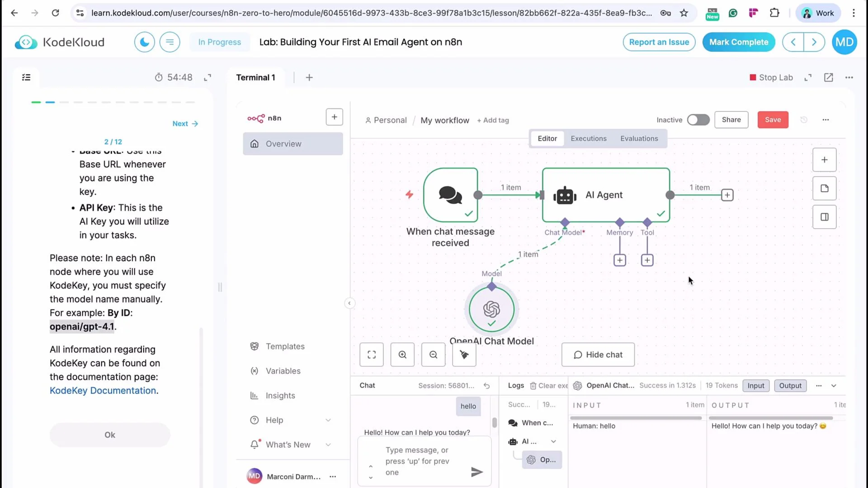The image size is (868, 488).
Task: Toggle the workflow Inactive switch
Action: click(x=698, y=120)
